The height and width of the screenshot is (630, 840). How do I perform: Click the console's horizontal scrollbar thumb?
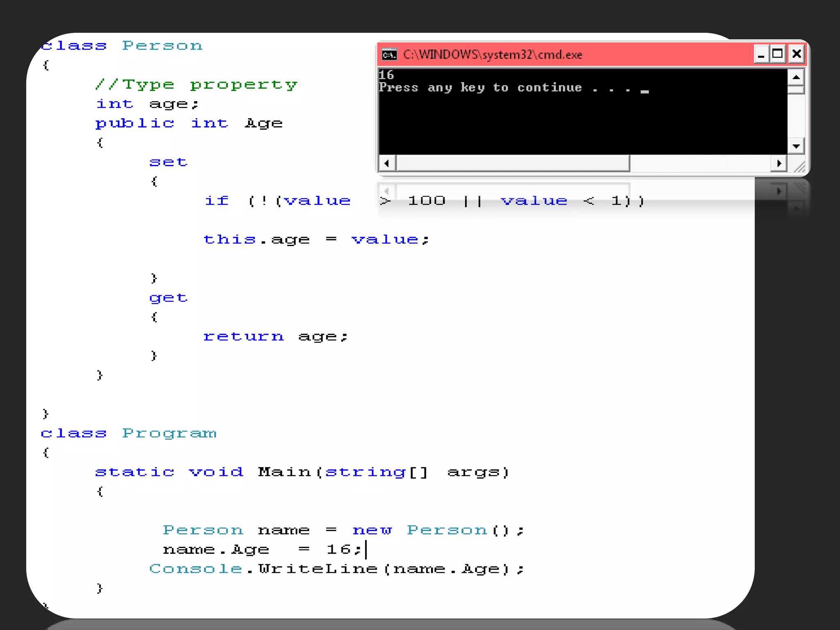[513, 164]
